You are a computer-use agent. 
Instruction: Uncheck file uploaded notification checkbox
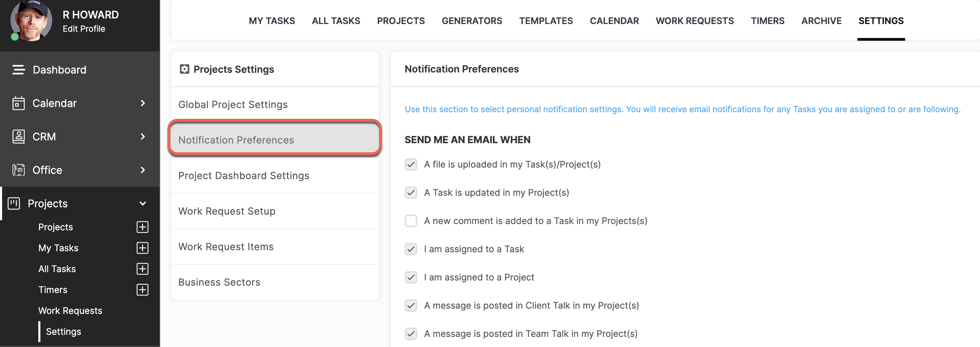[411, 164]
